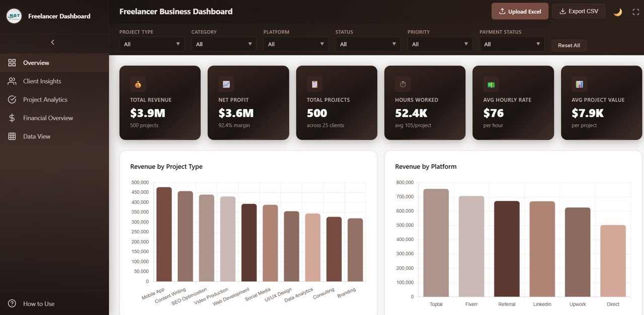Select the Overview icon in the sidebar
644x315 pixels.
point(12,62)
